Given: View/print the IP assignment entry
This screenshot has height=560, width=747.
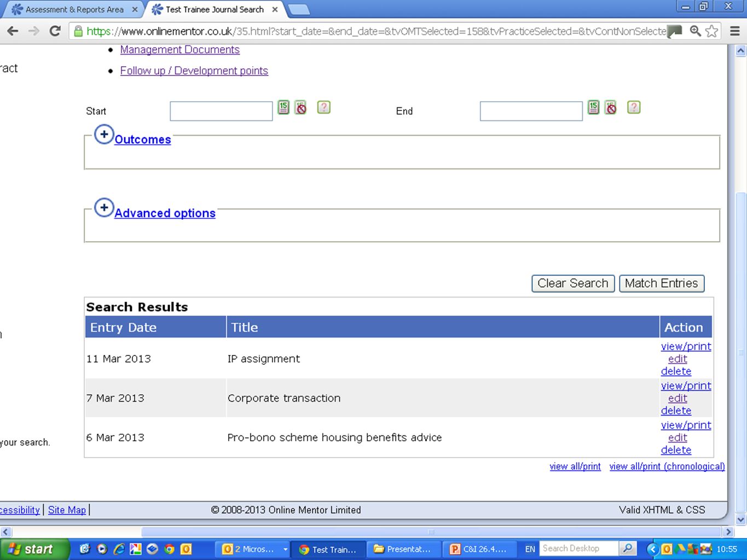Looking at the screenshot, I should 686,346.
